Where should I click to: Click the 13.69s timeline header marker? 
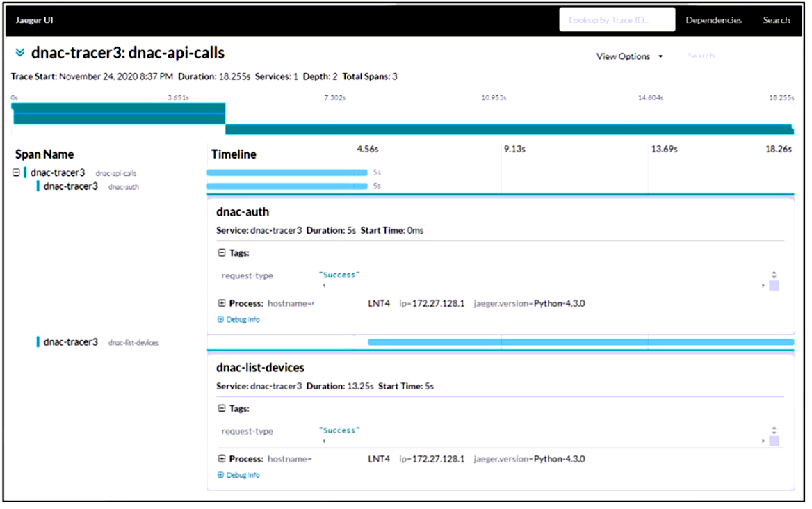coord(664,149)
